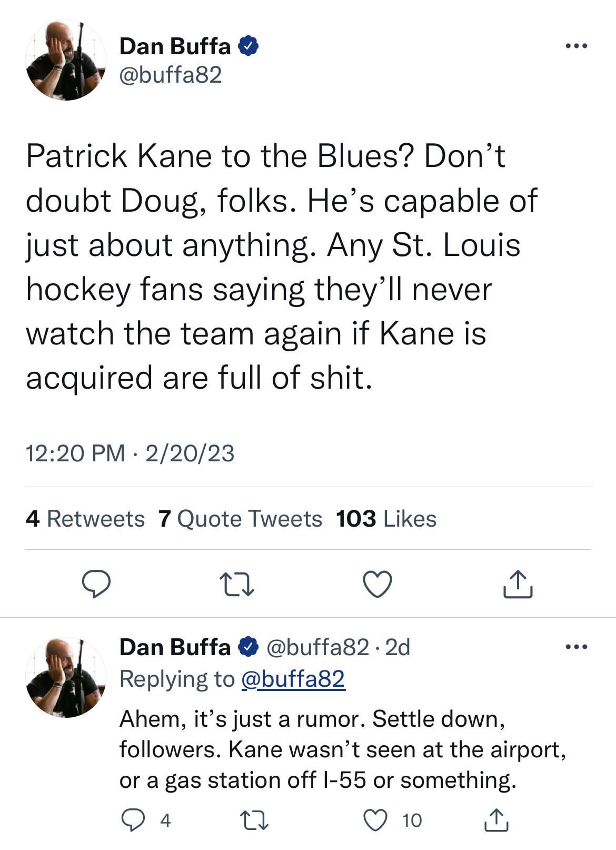Open the @buffa82 handle under header name
The height and width of the screenshot is (850, 616).
[x=171, y=75]
